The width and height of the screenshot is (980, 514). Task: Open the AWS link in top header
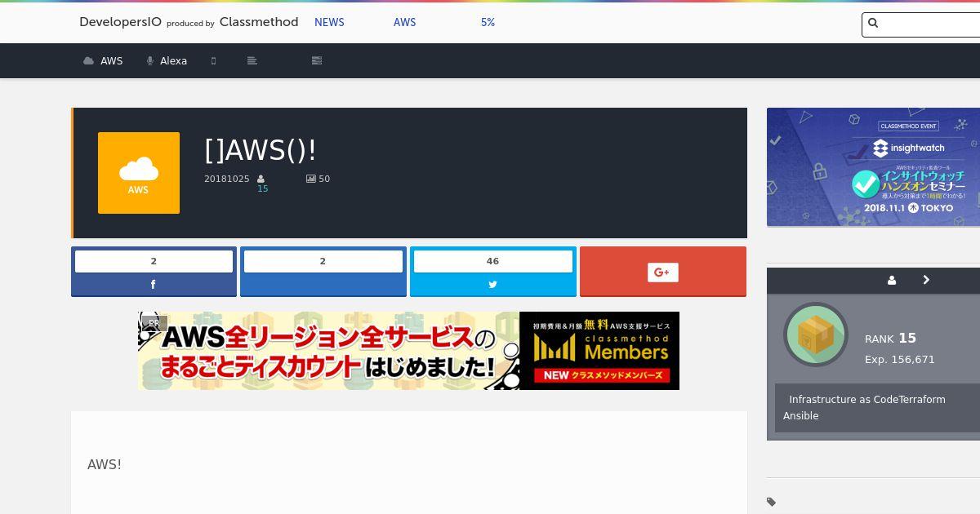405,22
